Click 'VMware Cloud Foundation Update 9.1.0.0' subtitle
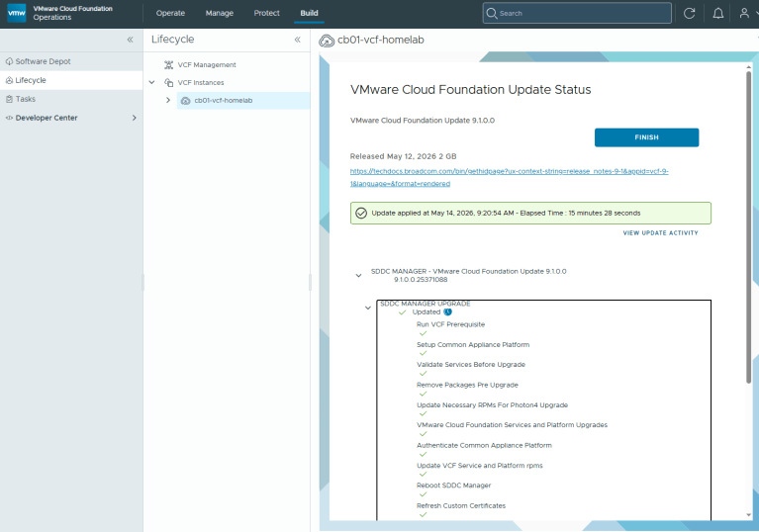This screenshot has height=532, width=759. click(x=423, y=121)
